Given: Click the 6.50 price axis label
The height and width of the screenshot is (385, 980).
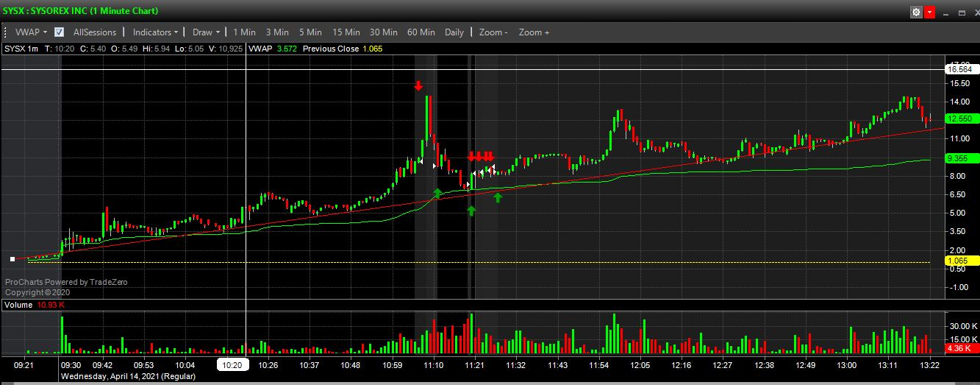Looking at the screenshot, I should coord(959,194).
